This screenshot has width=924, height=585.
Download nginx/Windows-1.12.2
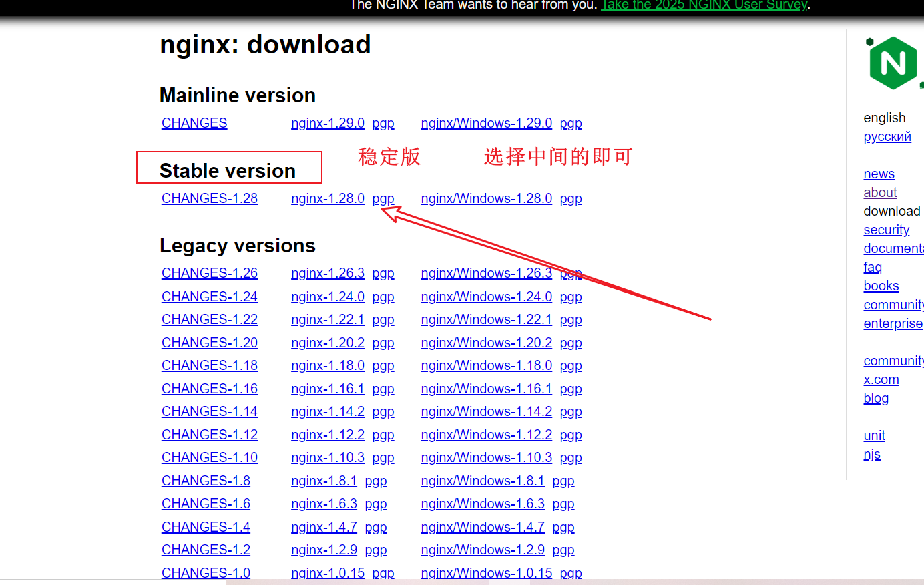(487, 435)
